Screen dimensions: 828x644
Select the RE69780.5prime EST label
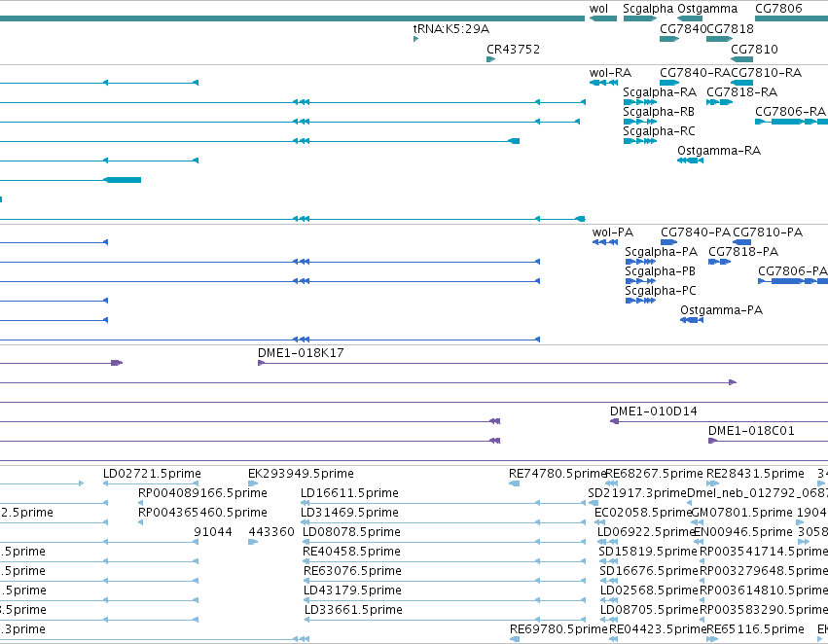coord(558,630)
